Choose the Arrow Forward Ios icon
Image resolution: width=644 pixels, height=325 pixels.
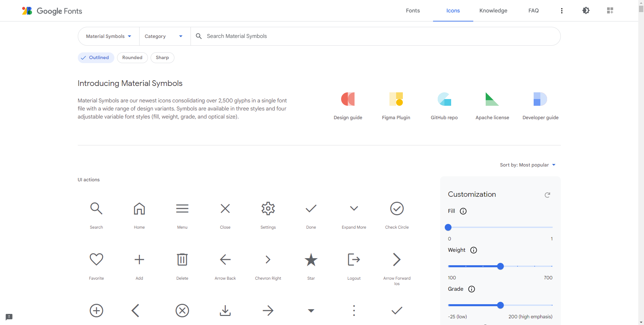point(397,260)
